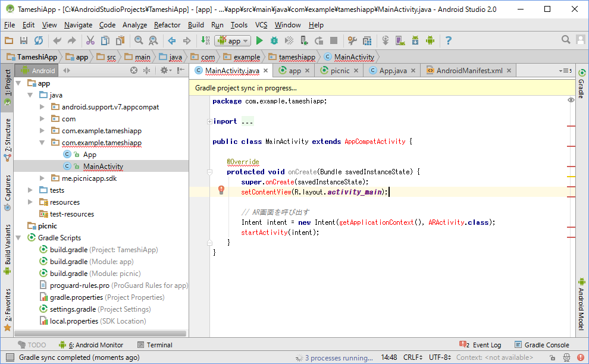Viewport: 589px width, 364px height.
Task: Open the Build menu
Action: [196, 25]
